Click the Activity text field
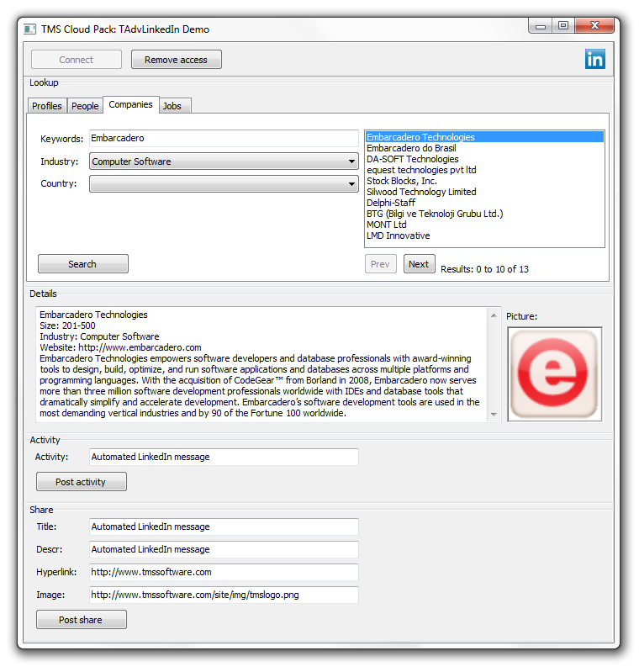The image size is (639, 672). pos(224,457)
